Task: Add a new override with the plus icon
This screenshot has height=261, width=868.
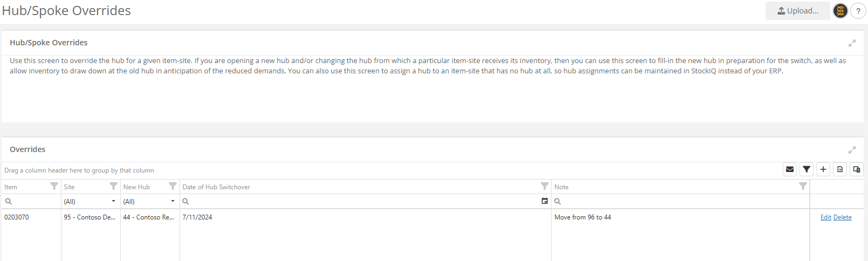Action: (823, 169)
